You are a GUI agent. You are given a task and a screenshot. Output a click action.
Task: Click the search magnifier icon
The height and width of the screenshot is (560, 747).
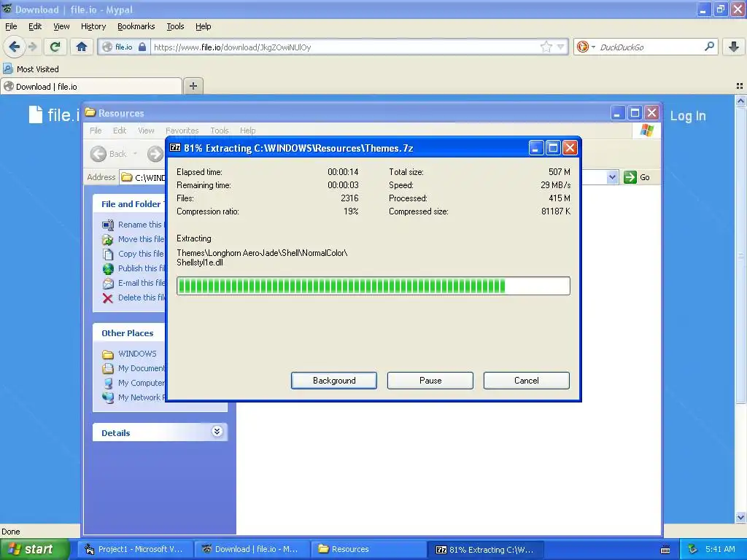click(709, 47)
